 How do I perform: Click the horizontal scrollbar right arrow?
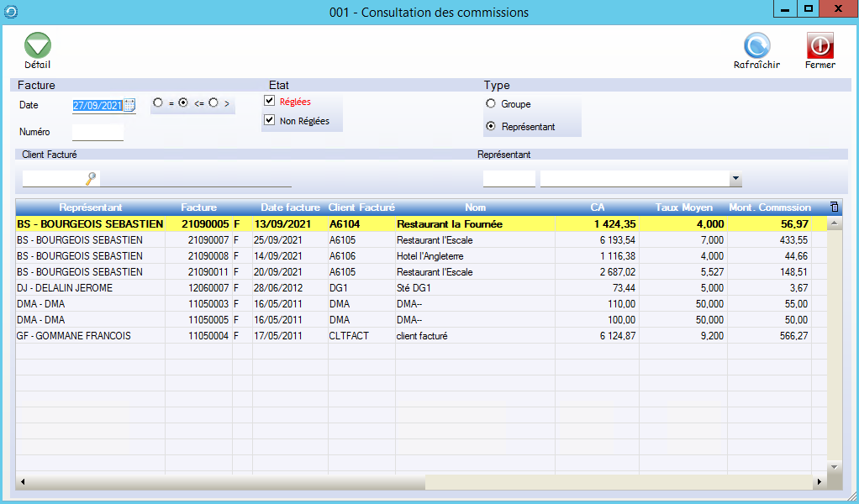[x=819, y=482]
